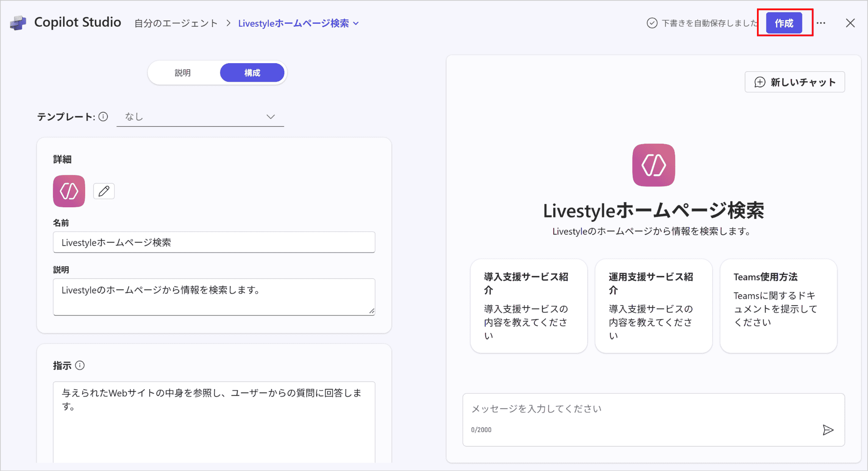Viewport: 868px width, 471px height.
Task: Click the send message arrow icon
Action: [x=828, y=430]
